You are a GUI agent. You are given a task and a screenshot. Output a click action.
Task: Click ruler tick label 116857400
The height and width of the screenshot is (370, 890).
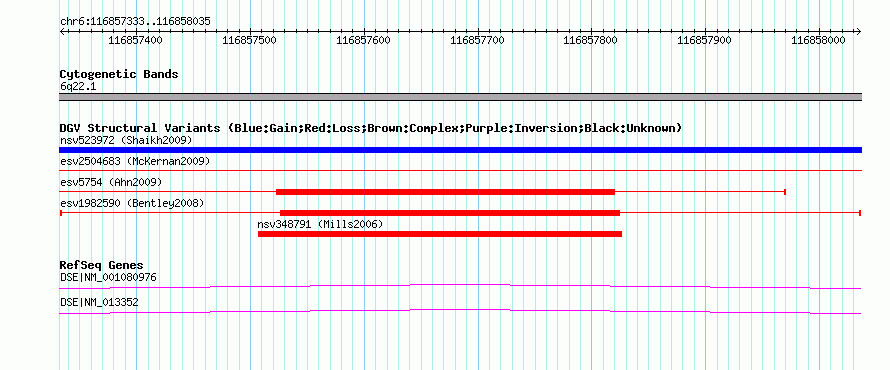135,40
